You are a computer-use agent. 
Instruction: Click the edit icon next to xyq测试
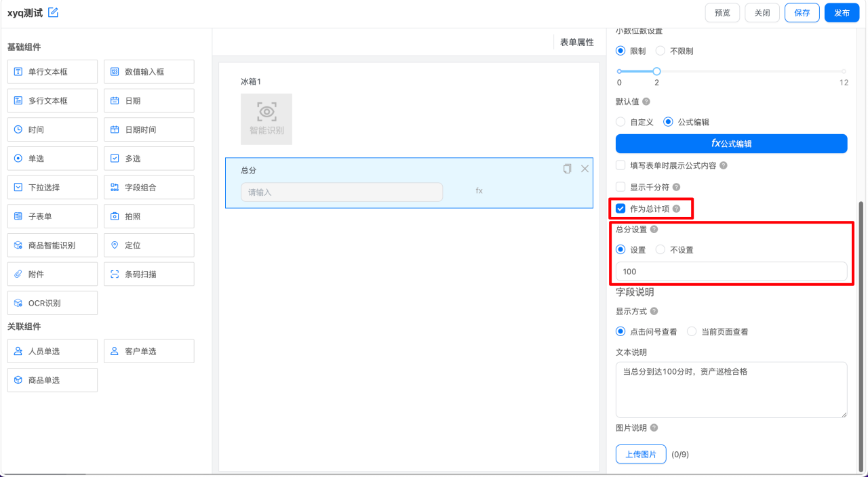pos(54,12)
